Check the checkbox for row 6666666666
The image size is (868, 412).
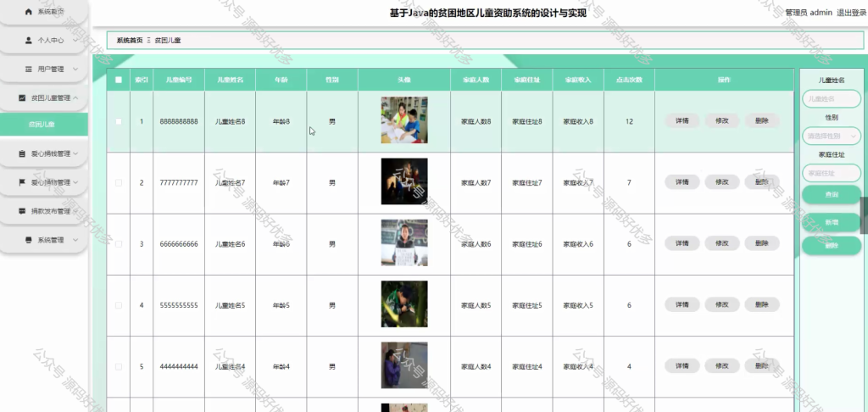(x=119, y=243)
